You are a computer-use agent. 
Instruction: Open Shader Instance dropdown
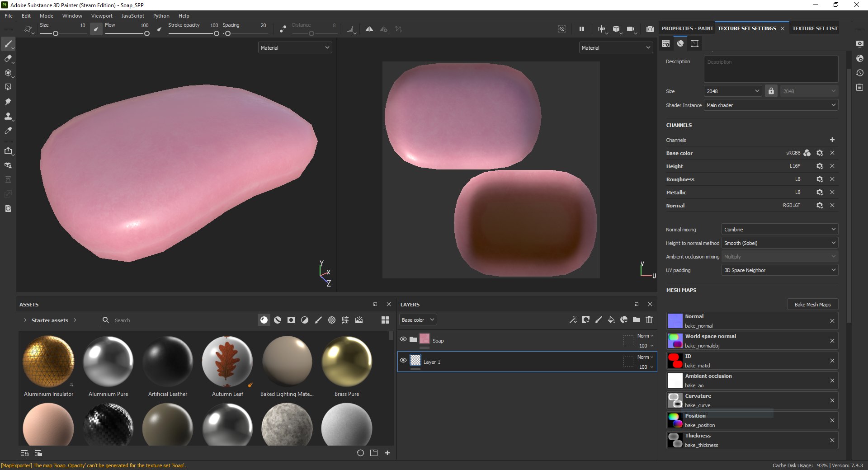771,105
